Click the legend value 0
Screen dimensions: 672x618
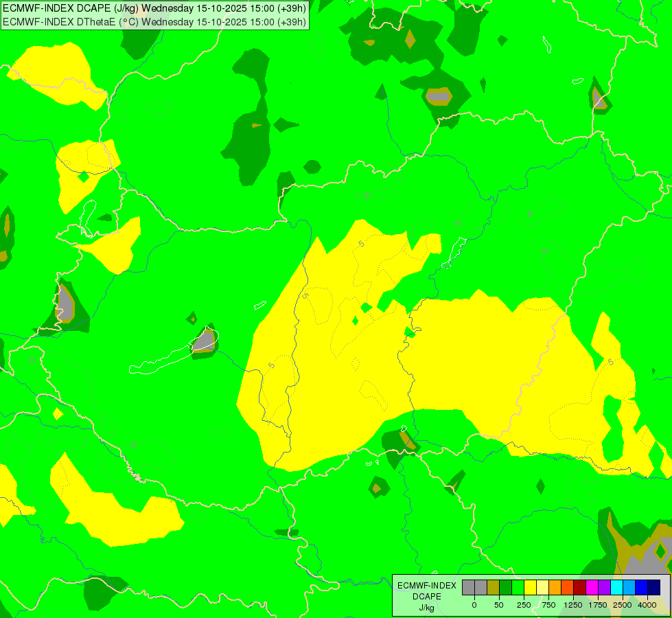point(474,605)
